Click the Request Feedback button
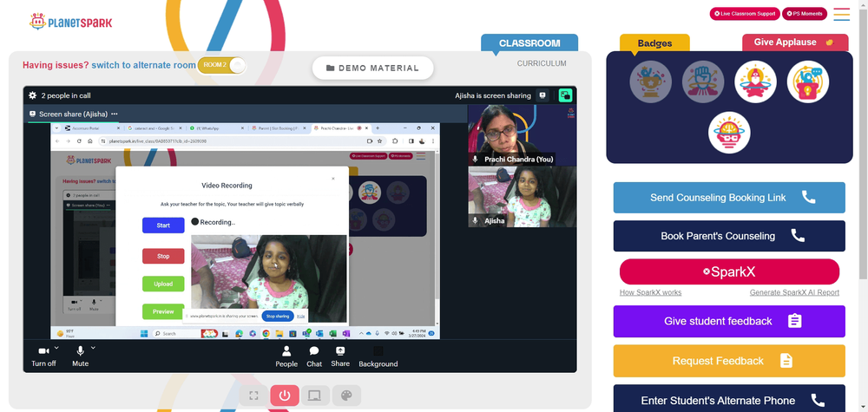868x412 pixels. click(729, 361)
